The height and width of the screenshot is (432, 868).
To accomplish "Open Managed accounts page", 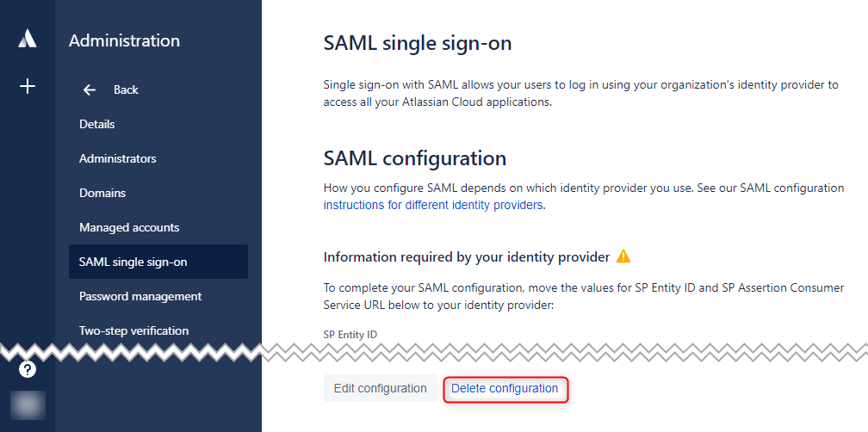I will click(x=129, y=227).
